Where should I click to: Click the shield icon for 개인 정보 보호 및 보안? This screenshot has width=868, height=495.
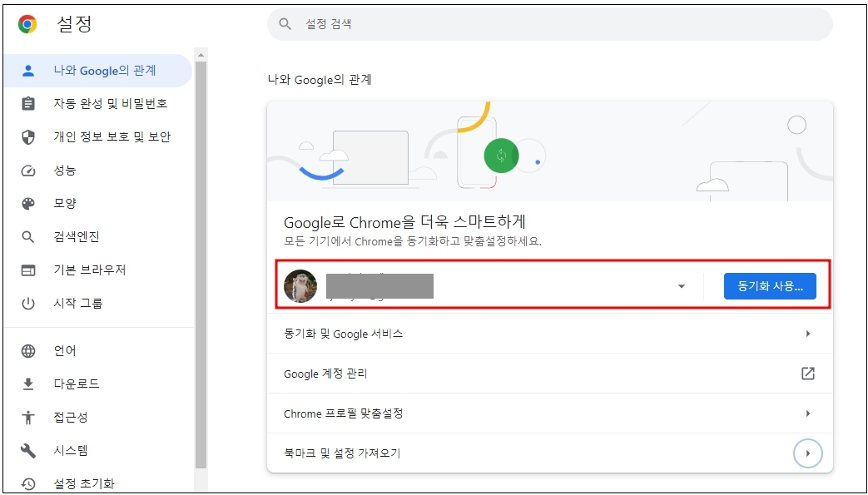pos(27,136)
